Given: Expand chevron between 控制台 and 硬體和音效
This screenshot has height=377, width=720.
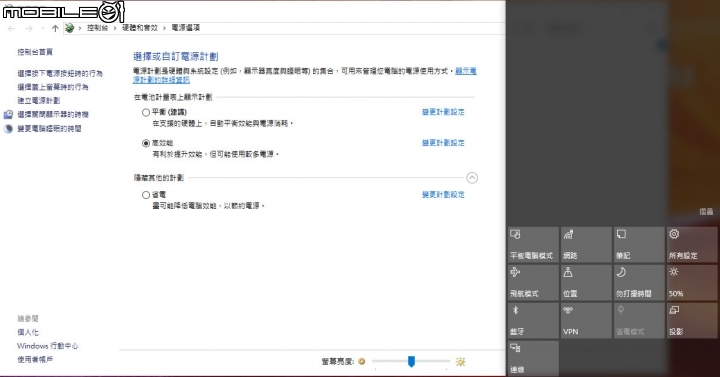Looking at the screenshot, I should (115, 28).
